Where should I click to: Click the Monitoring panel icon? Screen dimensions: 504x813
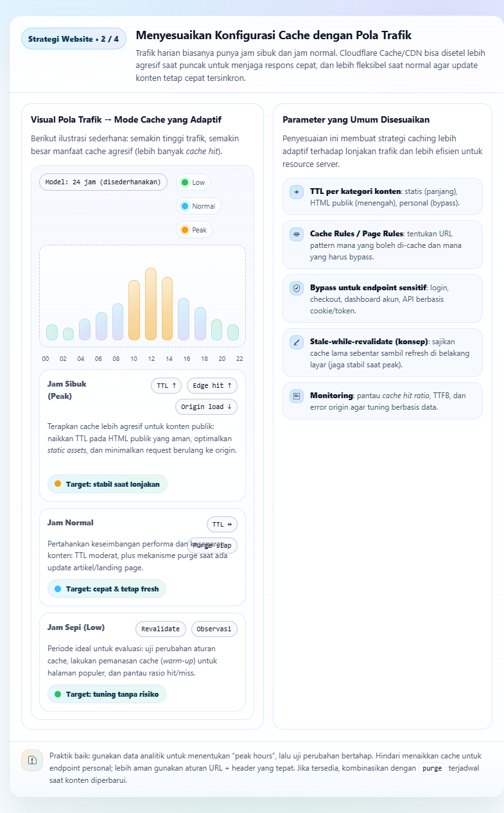point(296,396)
